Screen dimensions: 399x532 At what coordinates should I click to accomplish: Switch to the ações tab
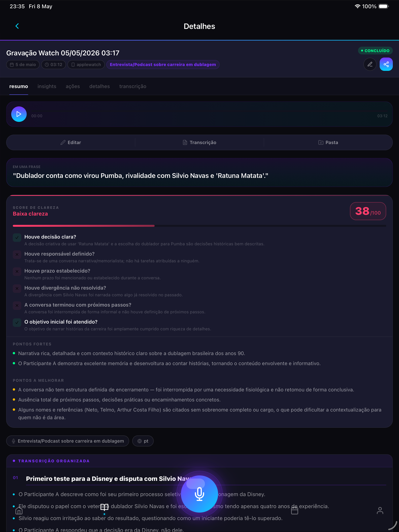[73, 86]
